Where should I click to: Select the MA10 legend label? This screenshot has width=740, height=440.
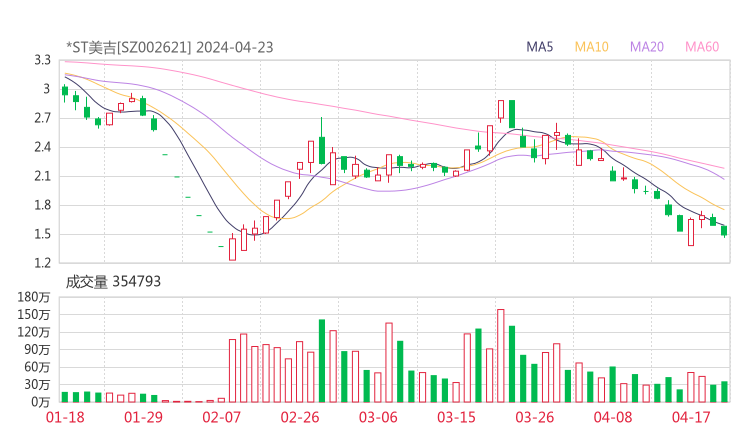tap(591, 47)
